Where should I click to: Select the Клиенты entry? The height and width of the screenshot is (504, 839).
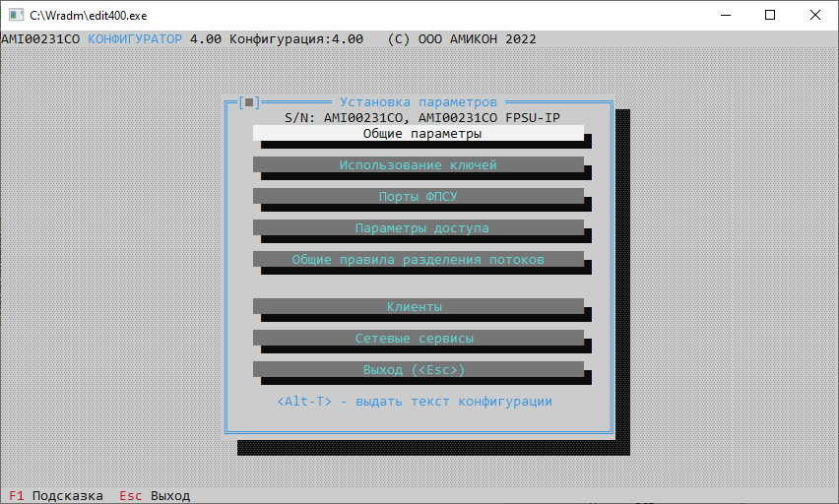(x=419, y=306)
